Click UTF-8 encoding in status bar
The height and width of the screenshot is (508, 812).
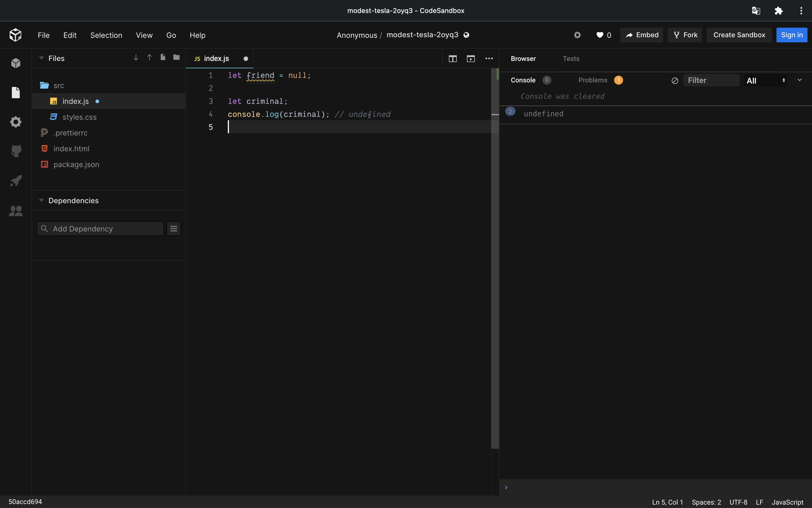click(x=738, y=502)
